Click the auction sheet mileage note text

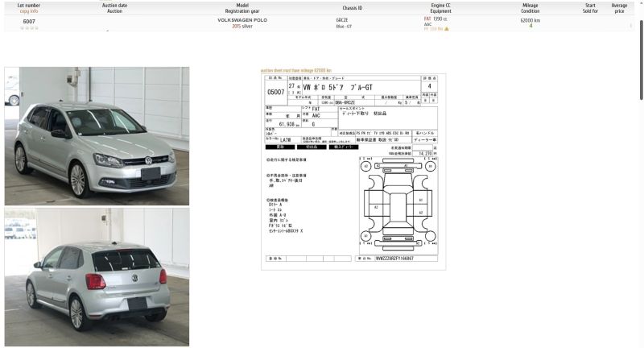point(295,71)
